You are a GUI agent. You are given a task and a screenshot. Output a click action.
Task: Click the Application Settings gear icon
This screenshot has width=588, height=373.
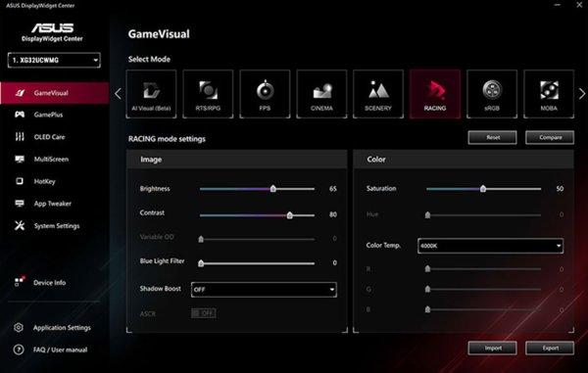pos(19,328)
